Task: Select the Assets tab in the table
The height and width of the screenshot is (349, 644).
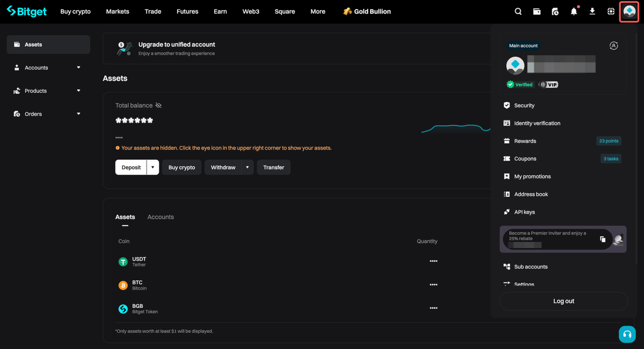Action: (x=125, y=217)
